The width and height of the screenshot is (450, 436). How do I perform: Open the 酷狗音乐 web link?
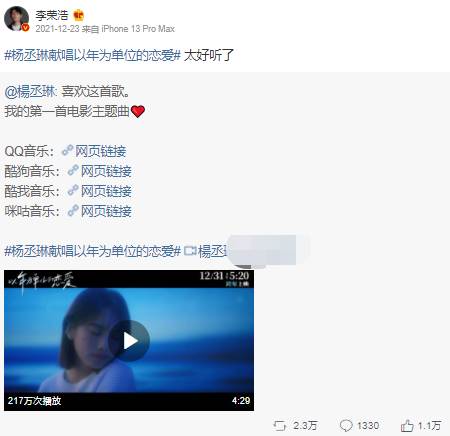point(106,171)
